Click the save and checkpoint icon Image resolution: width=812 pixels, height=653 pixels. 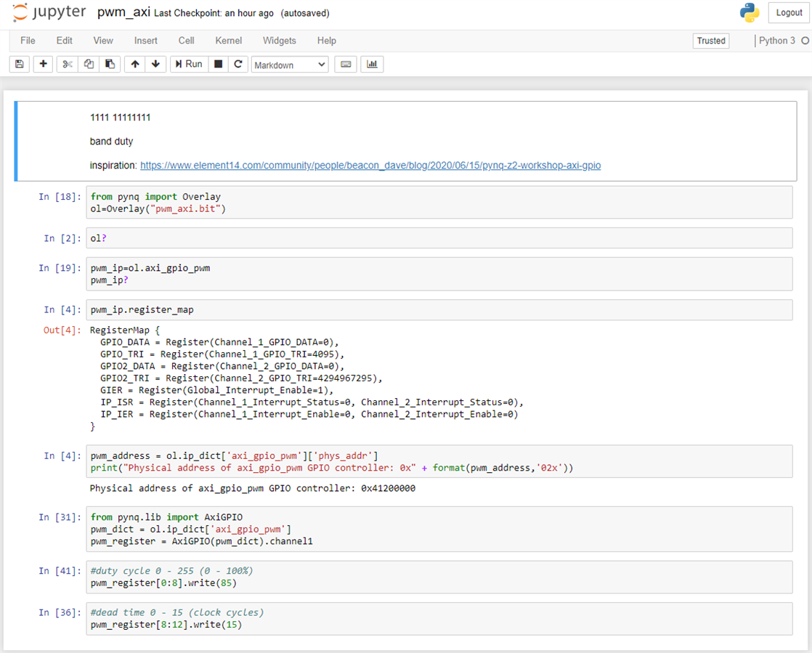20,64
